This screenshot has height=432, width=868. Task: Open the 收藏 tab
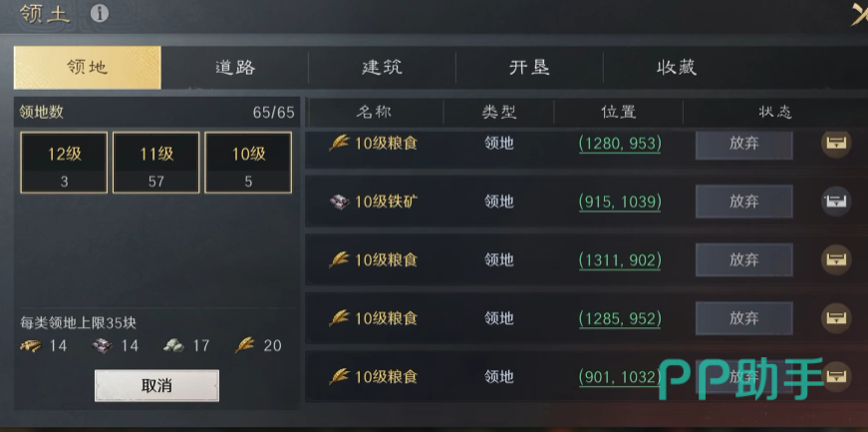[677, 68]
